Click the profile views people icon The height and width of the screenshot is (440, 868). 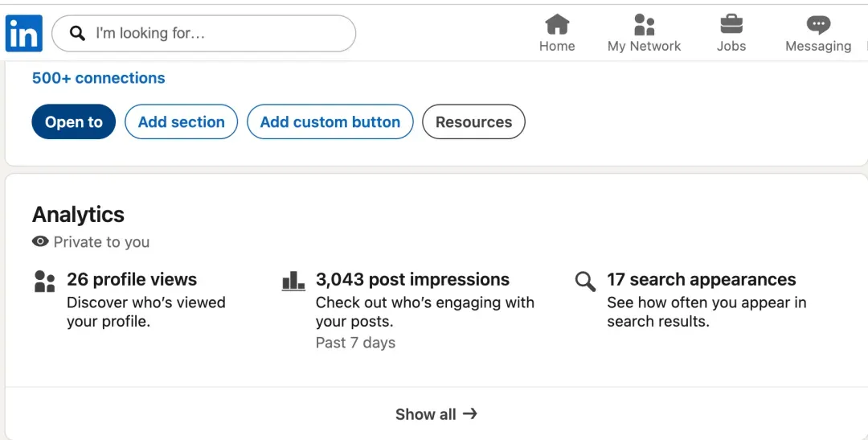click(45, 281)
